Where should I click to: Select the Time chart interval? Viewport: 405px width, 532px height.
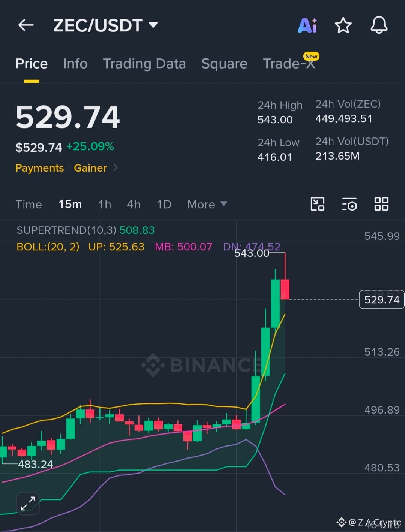click(28, 204)
